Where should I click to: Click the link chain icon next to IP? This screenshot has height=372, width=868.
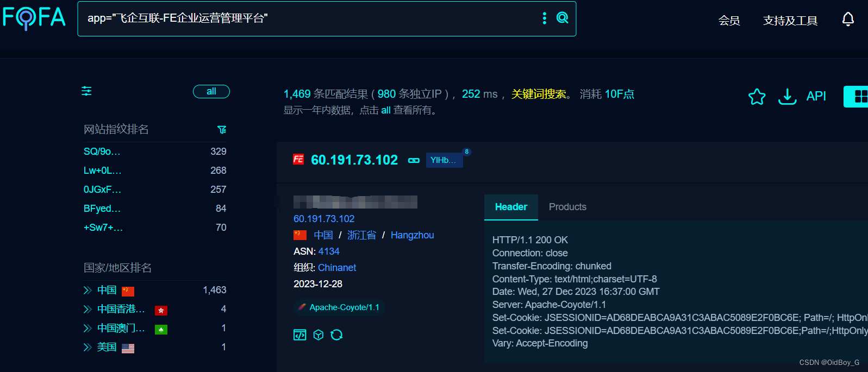414,161
